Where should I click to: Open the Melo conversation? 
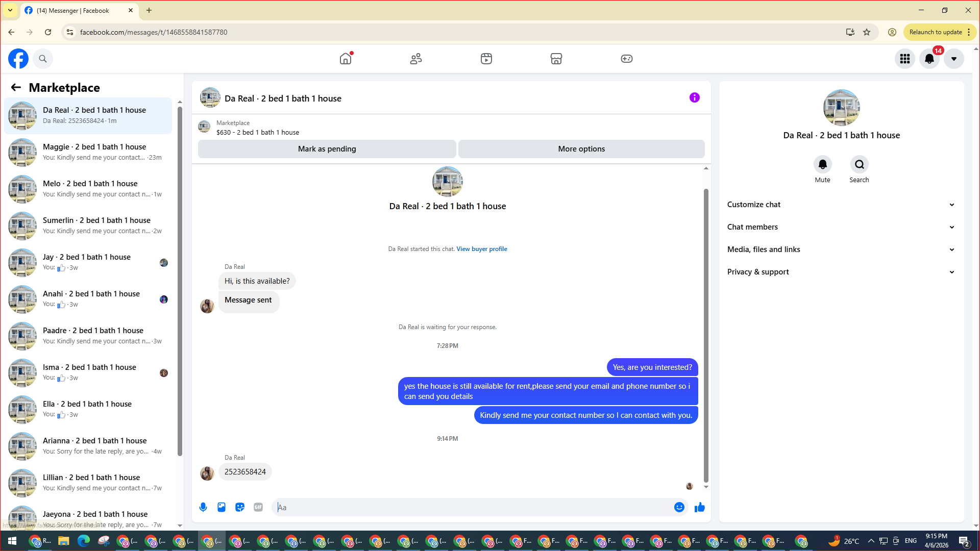[x=88, y=189]
